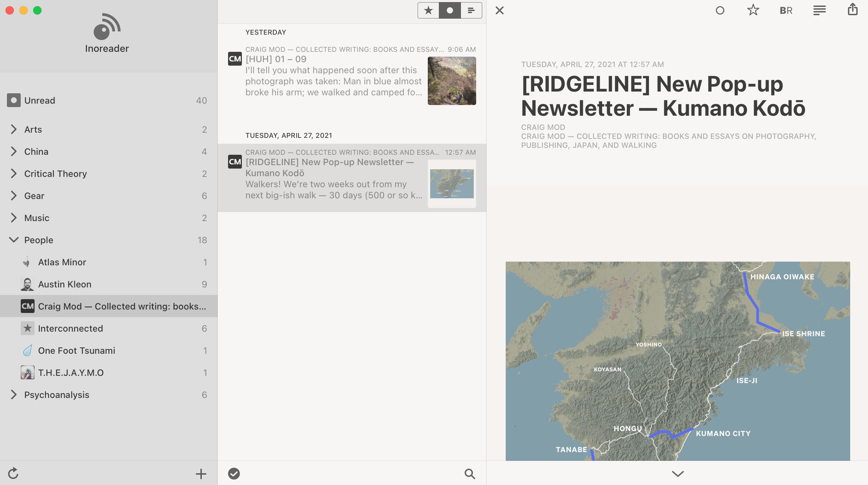Click CM icon beside [HUH] article
This screenshot has width=868, height=485.
pyautogui.click(x=235, y=59)
